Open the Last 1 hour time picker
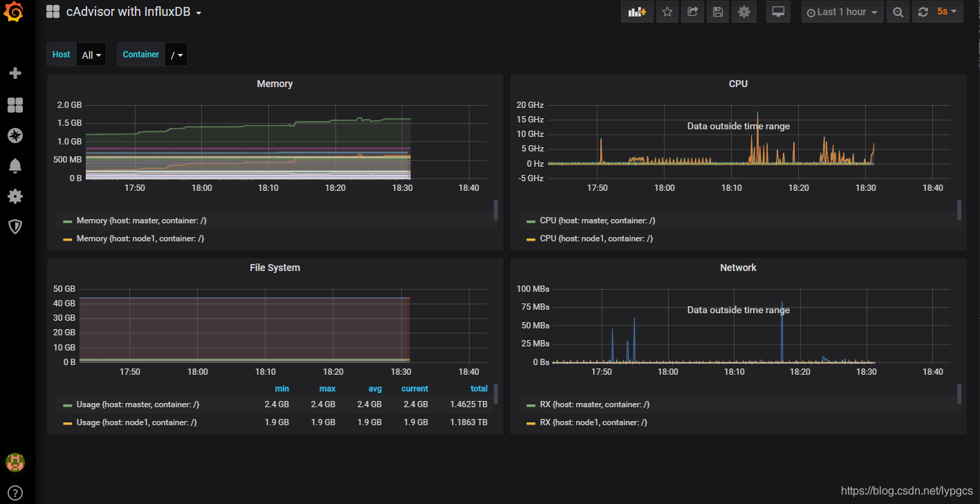 click(x=842, y=12)
